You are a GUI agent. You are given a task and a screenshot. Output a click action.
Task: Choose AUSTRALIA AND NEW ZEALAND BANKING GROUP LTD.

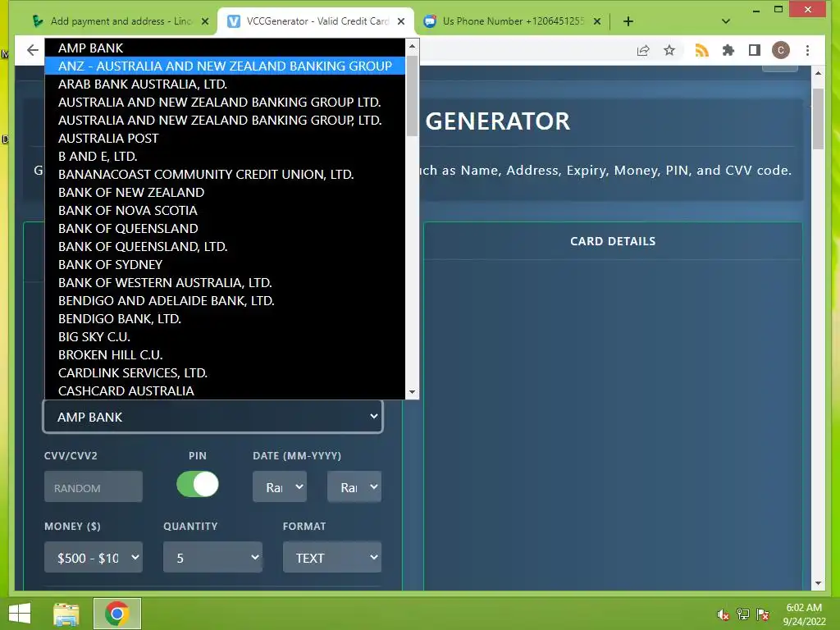click(225, 102)
